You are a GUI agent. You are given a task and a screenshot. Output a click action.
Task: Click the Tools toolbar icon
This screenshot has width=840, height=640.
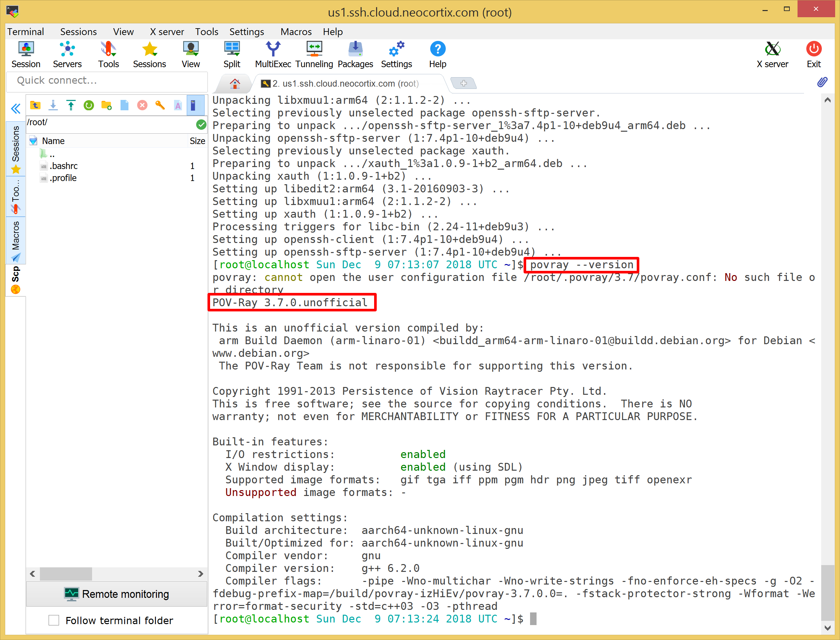109,54
